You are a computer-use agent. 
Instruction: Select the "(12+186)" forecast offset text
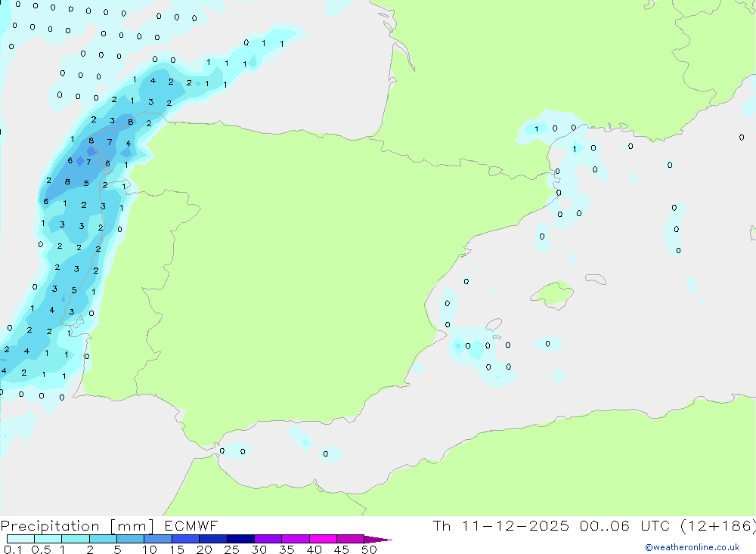[x=717, y=525]
